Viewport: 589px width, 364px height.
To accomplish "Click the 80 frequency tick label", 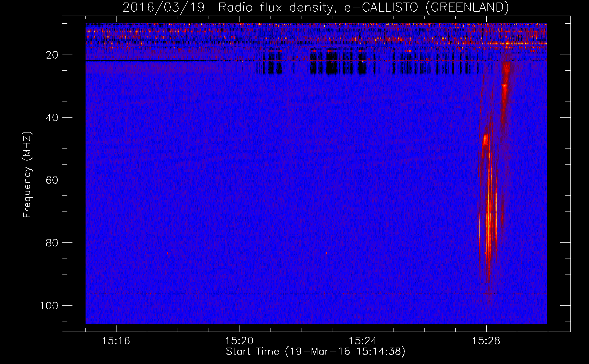I will coord(52,243).
